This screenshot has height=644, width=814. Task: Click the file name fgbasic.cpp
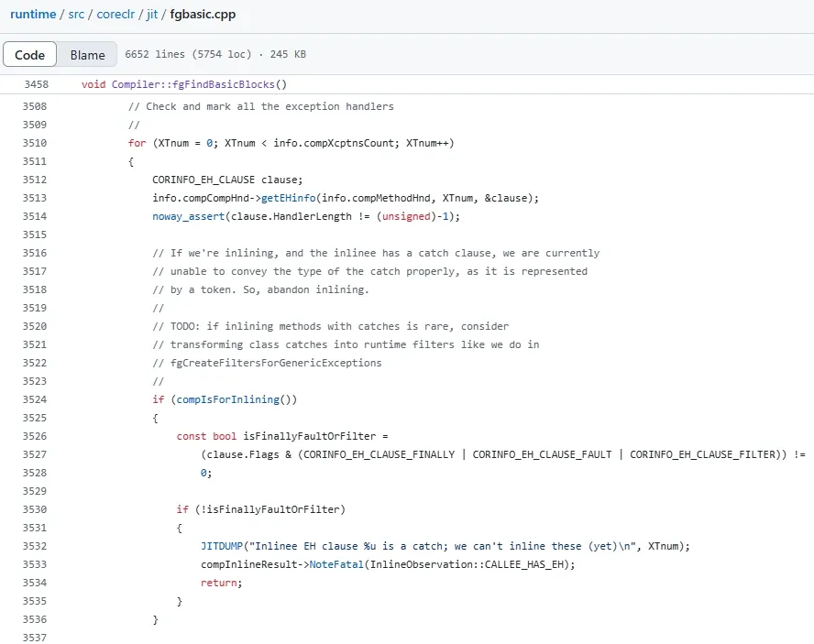pyautogui.click(x=203, y=14)
